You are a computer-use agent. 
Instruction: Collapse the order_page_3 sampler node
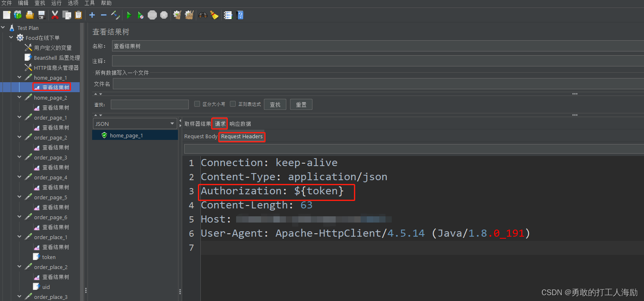click(20, 157)
